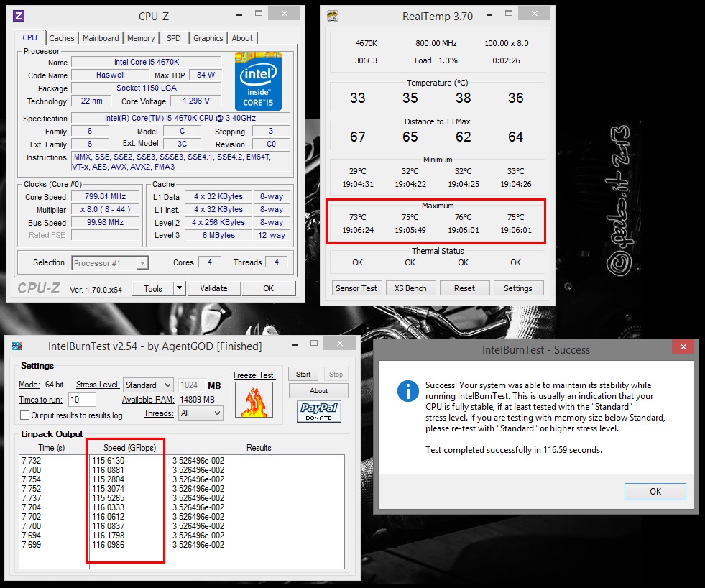Click the Level 3 cache 6 MBytes value
Viewport: 705px width, 588px height.
[x=218, y=235]
